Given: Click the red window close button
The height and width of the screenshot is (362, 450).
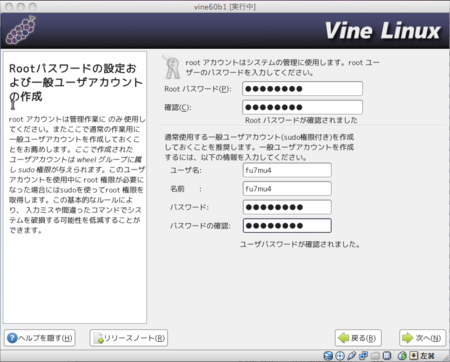Looking at the screenshot, I should (9, 7).
